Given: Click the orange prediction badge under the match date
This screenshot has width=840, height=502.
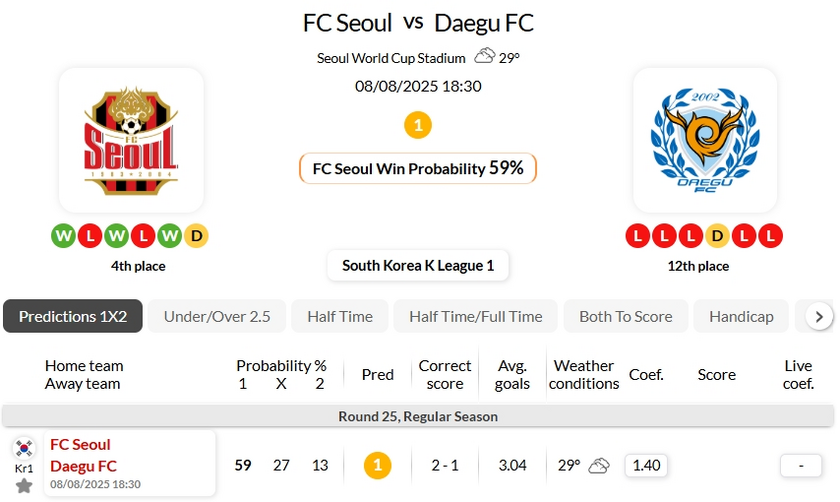Looking at the screenshot, I should click(418, 126).
